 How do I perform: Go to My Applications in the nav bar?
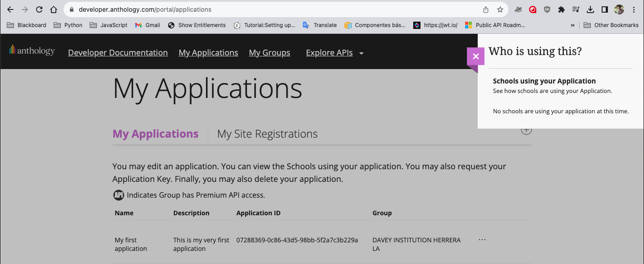(x=208, y=53)
